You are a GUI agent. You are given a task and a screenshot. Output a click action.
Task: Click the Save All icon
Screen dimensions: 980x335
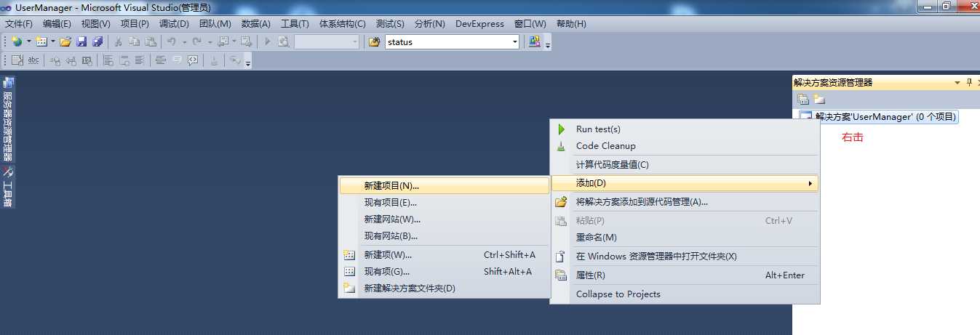pyautogui.click(x=97, y=42)
